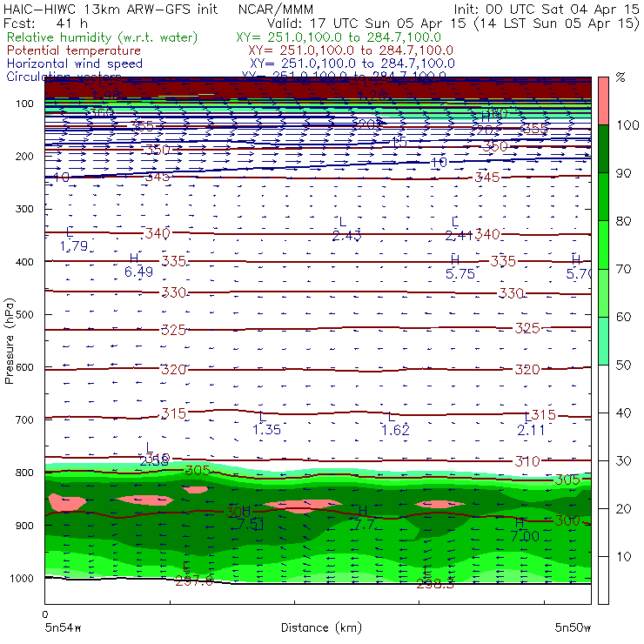This screenshot has width=644, height=644.
Task: Click the 'Init: 00 UTC Sat 04 Apr 15' text
Action: [547, 9]
